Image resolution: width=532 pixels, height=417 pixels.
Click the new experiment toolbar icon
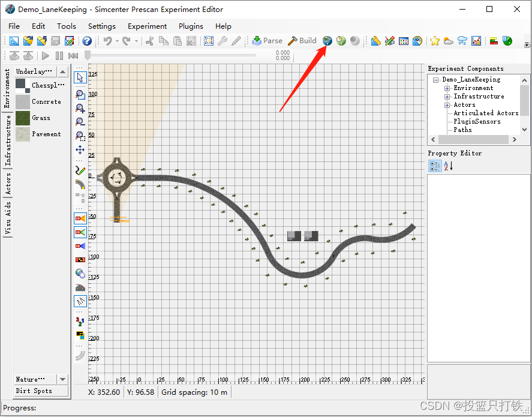[14, 41]
